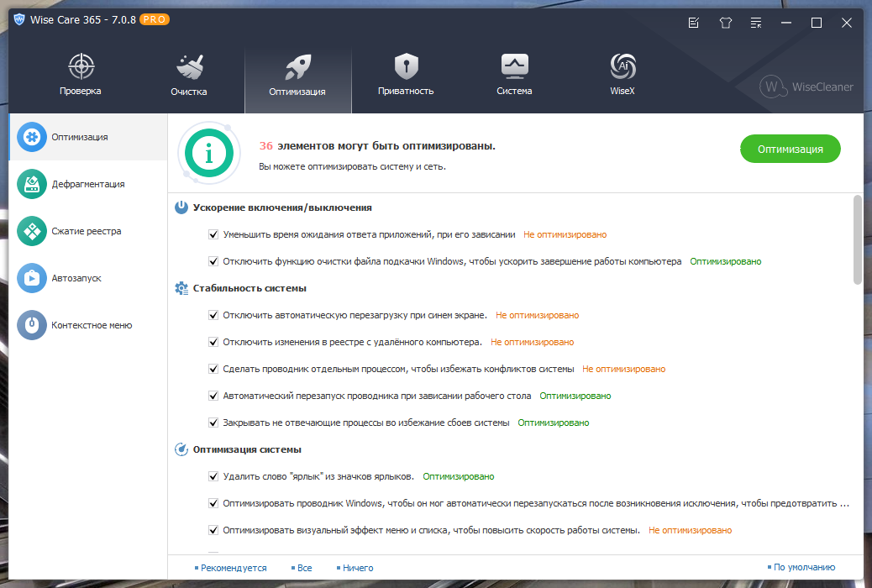
Task: Toggle Закрывать не отвечающие процессы checkbox
Action: pyautogui.click(x=213, y=423)
